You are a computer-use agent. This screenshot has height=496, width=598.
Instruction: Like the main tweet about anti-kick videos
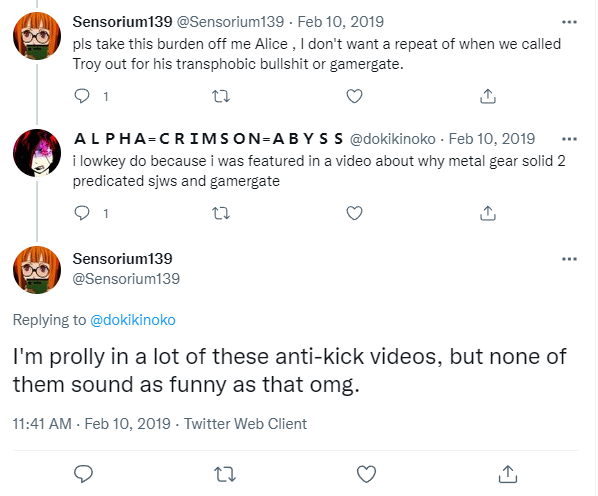click(x=367, y=474)
